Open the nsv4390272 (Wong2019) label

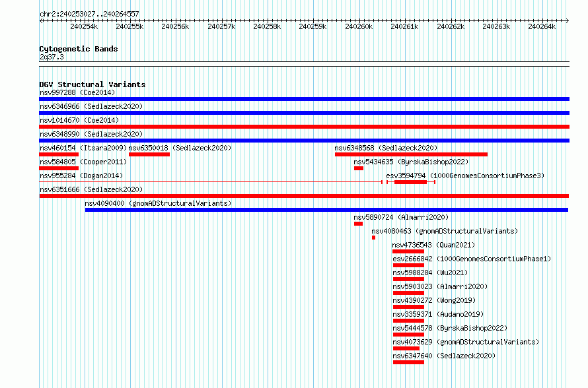click(434, 300)
